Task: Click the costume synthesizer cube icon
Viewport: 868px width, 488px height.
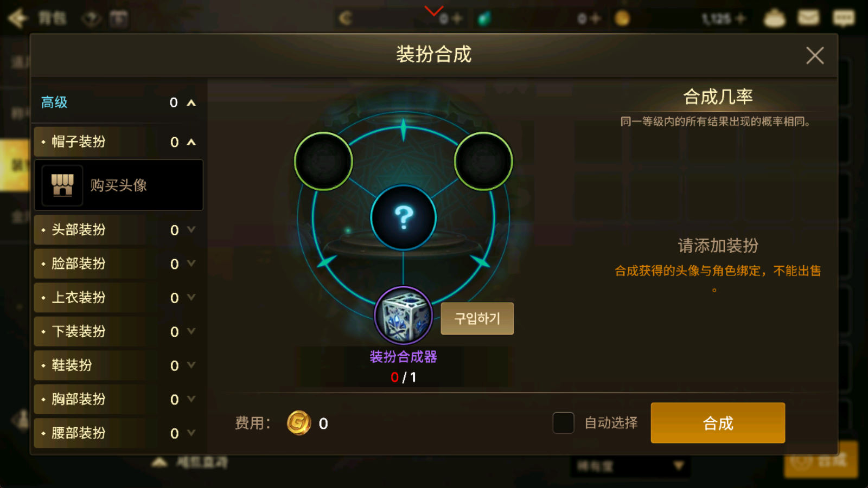Action: (403, 316)
